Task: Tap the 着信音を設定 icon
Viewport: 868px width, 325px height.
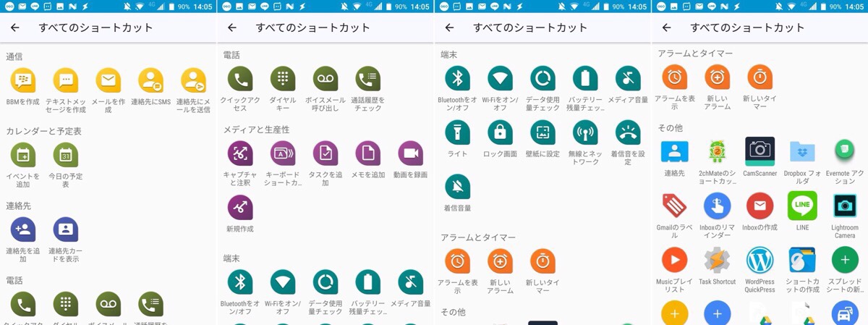Action: 628,132
